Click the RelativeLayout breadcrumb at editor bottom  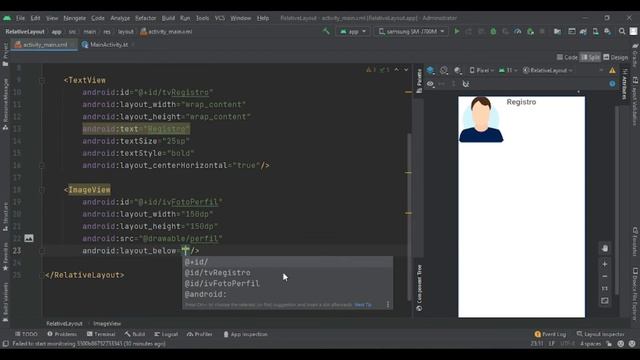pyautogui.click(x=64, y=323)
